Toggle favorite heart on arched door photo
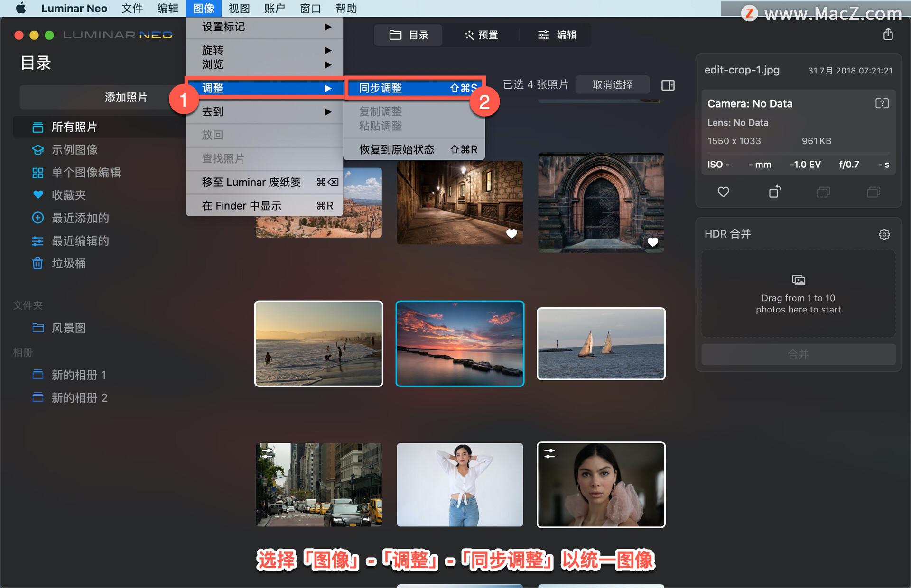The width and height of the screenshot is (911, 588). click(652, 242)
